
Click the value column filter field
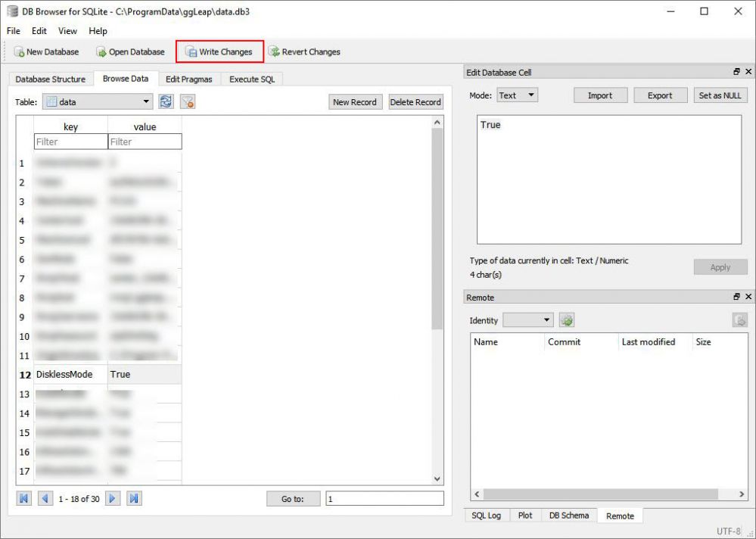coord(145,142)
